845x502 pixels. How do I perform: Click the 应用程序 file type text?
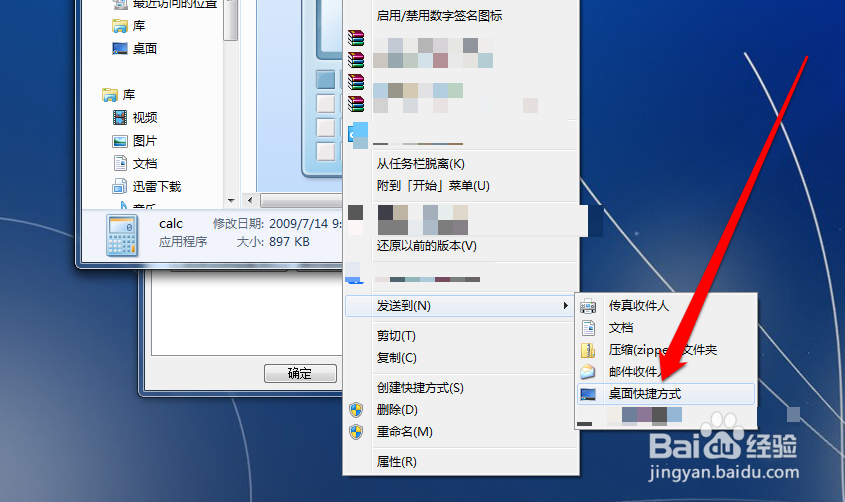pos(183,242)
